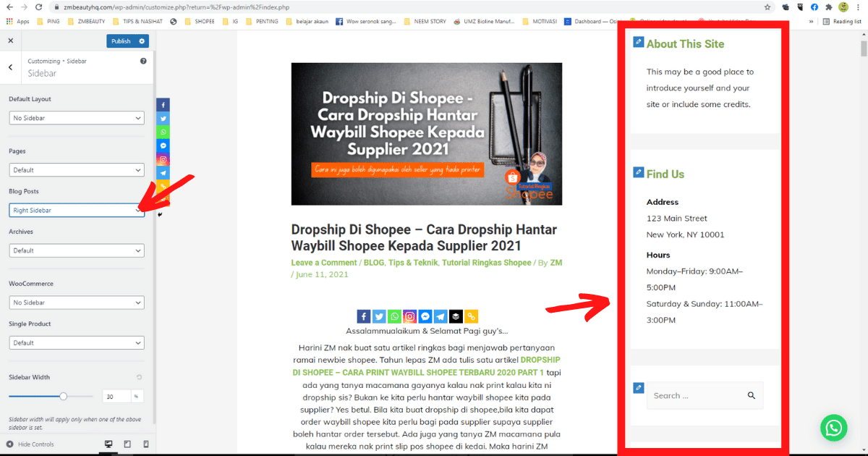Open the Pages sidebar dropdown
Screen dimensions: 868x456
coord(77,170)
